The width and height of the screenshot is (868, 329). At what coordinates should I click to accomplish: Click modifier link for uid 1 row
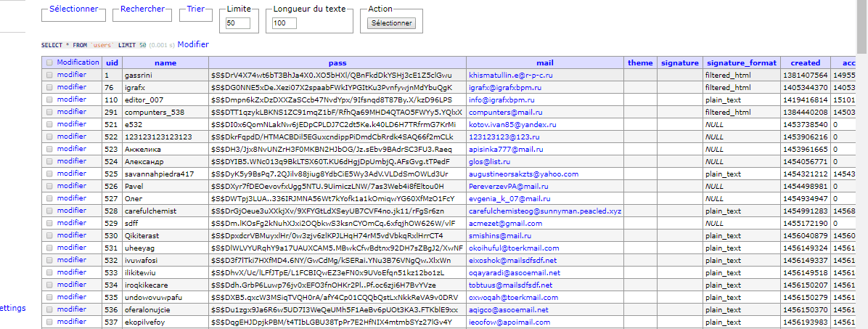71,75
